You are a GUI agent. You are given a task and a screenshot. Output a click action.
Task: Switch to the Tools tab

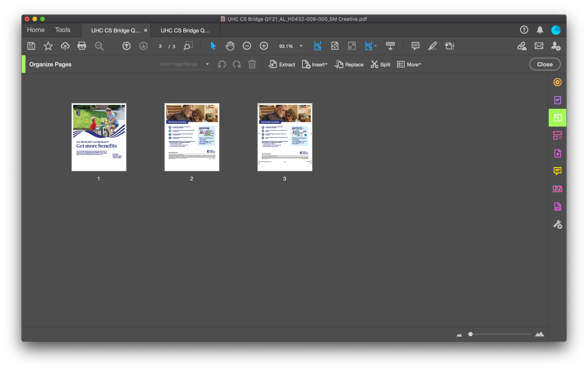63,30
